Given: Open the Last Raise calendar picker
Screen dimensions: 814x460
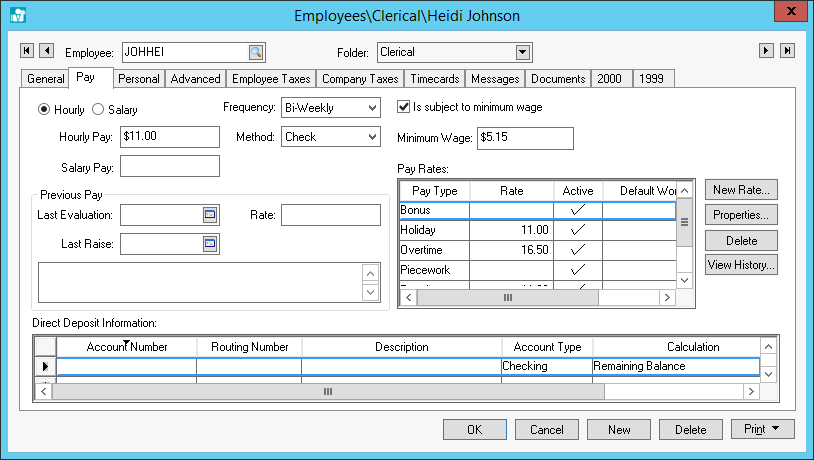Looking at the screenshot, I should [210, 243].
